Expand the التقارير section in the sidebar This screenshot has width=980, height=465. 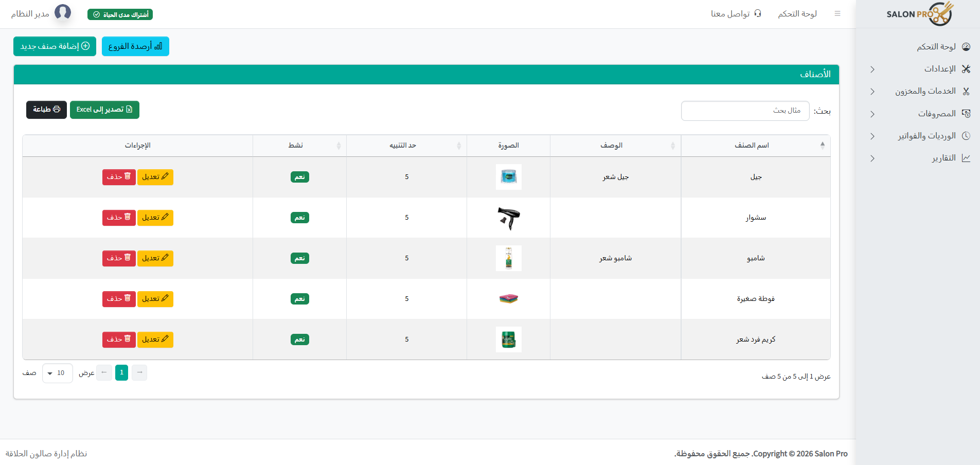click(x=872, y=158)
